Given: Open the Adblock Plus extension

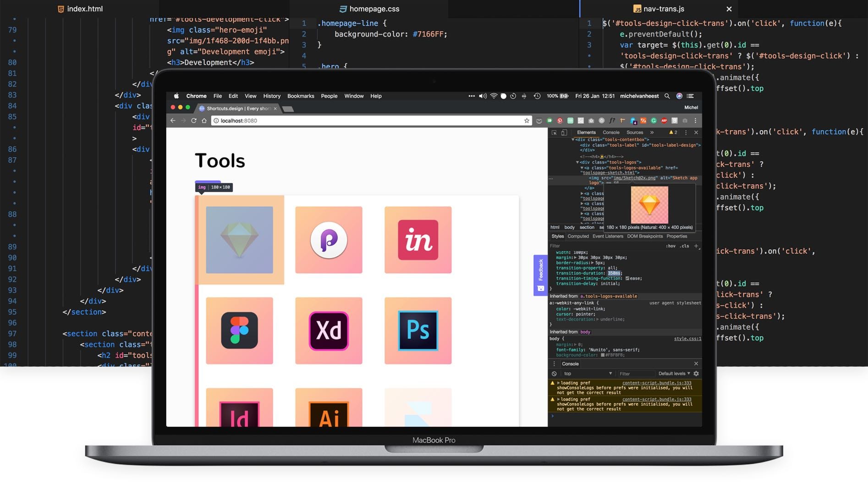Looking at the screenshot, I should click(x=664, y=121).
